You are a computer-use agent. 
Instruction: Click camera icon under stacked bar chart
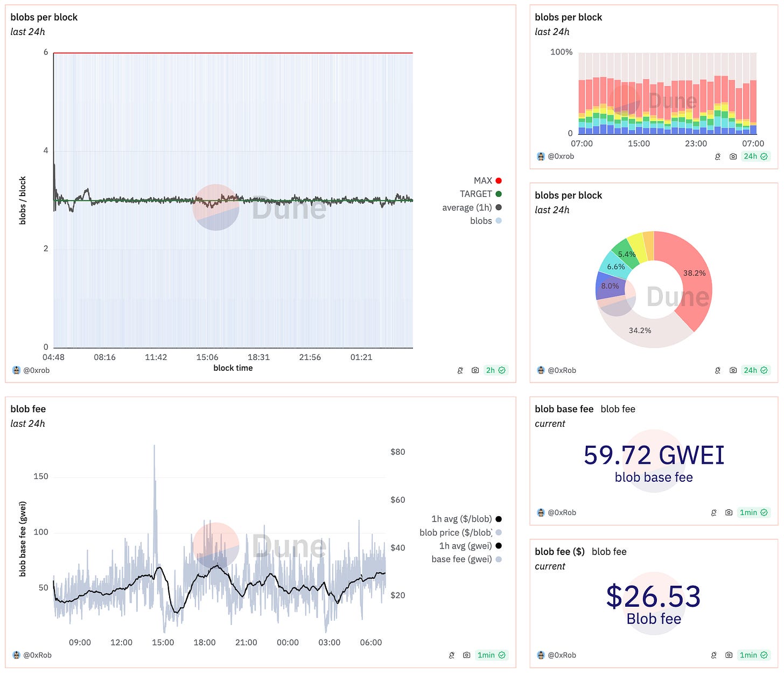coord(733,156)
